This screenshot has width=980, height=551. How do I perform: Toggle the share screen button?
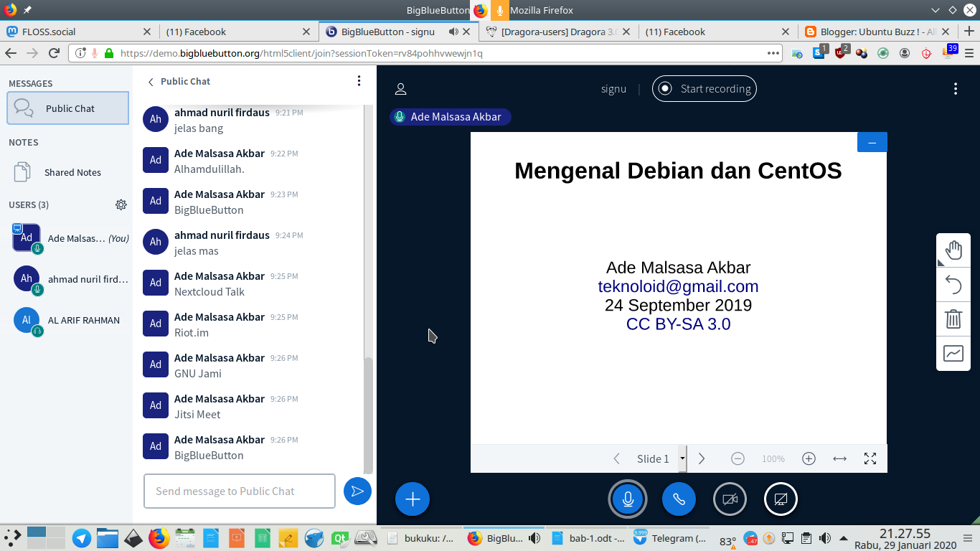(781, 499)
